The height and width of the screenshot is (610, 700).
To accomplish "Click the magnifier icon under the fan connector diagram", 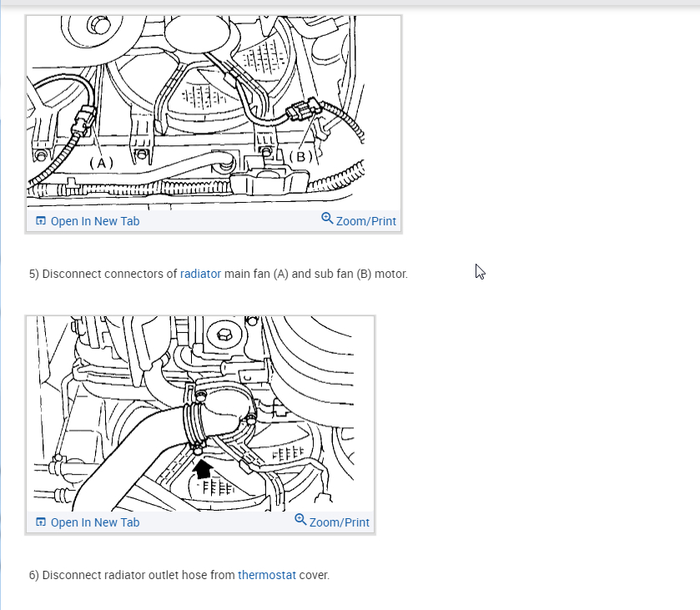I will (327, 219).
